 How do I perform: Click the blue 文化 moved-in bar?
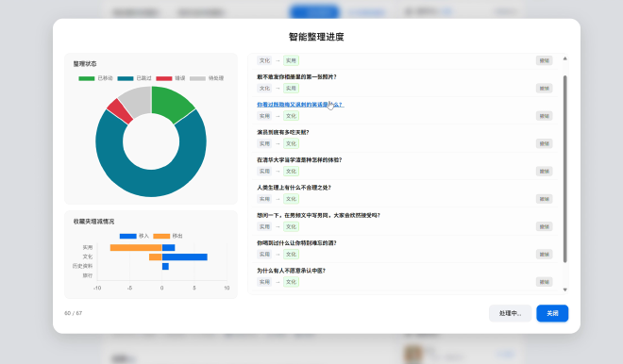pyautogui.click(x=185, y=257)
